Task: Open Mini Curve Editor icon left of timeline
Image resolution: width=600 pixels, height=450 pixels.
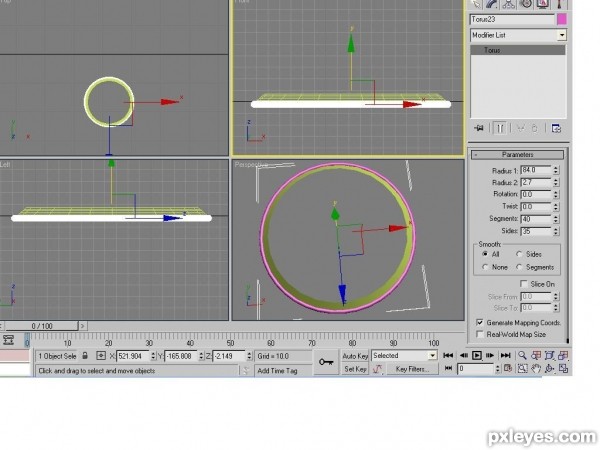Action: pos(8,340)
